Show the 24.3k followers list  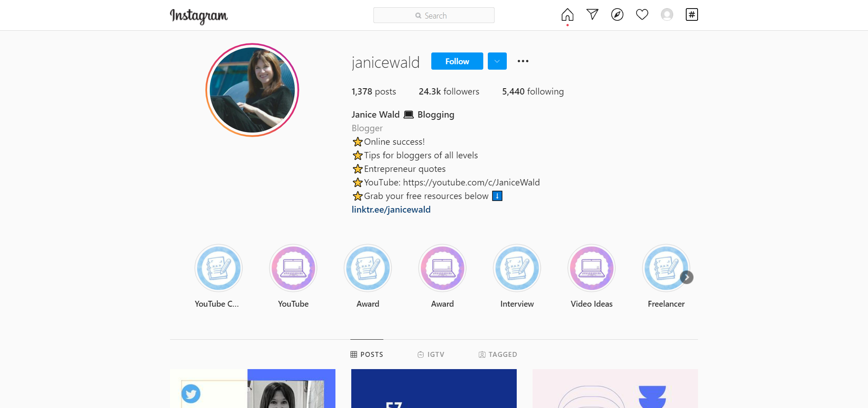tap(449, 91)
